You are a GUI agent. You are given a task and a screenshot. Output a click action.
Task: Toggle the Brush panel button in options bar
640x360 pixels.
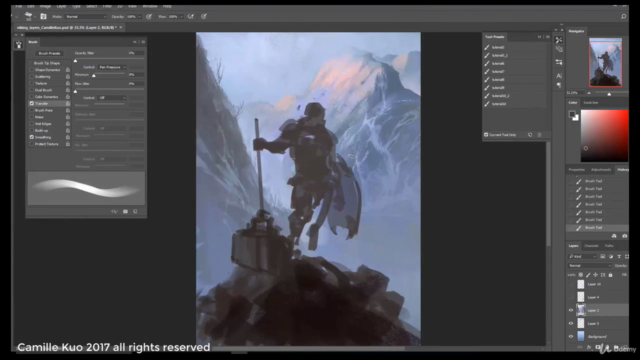[x=43, y=16]
